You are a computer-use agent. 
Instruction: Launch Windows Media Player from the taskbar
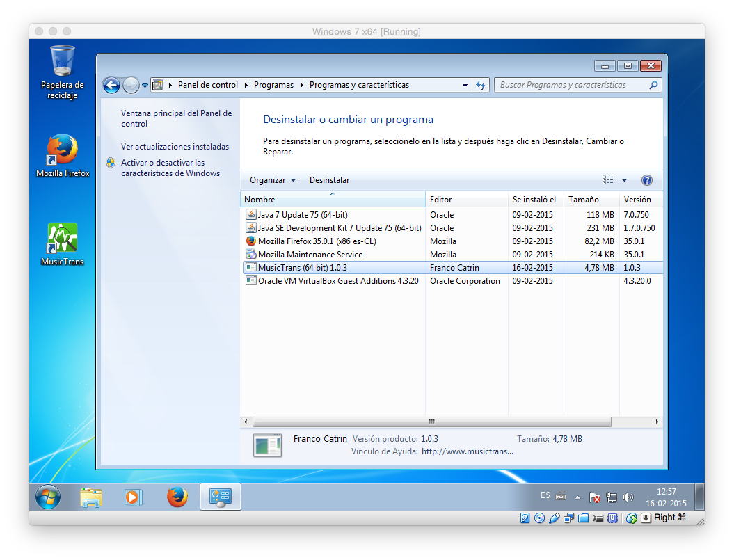[134, 497]
